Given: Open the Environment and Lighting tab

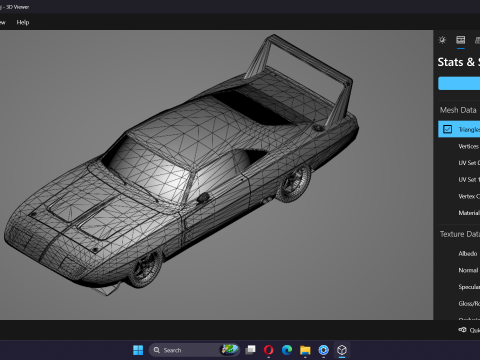Looking at the screenshot, I should point(442,40).
